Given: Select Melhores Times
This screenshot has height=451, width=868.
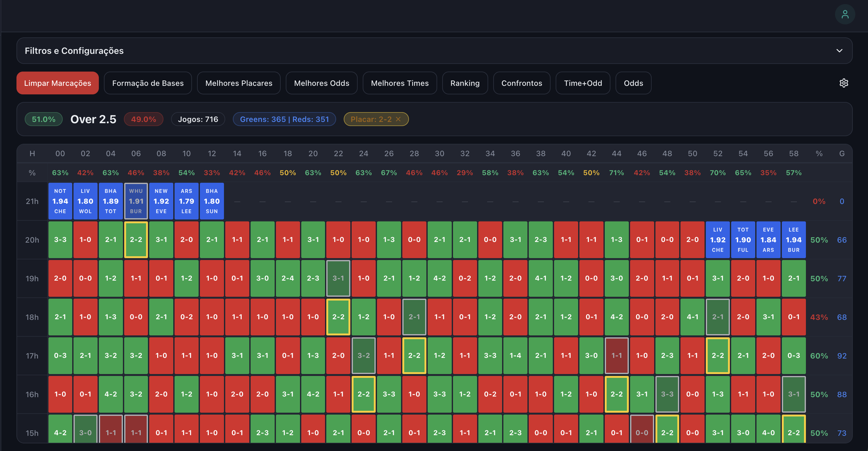Looking at the screenshot, I should [400, 83].
